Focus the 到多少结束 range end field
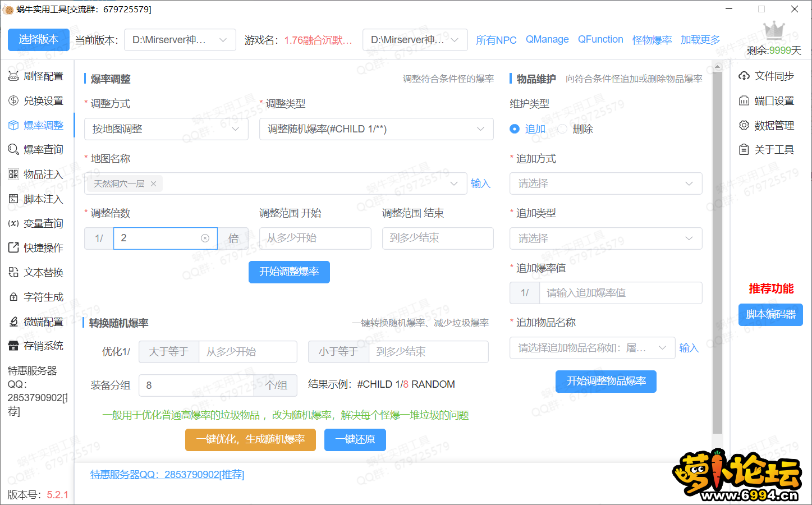This screenshot has height=505, width=812. pos(438,238)
